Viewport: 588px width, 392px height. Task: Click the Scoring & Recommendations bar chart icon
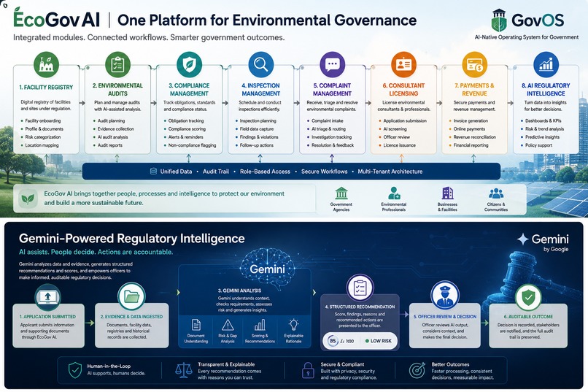click(x=260, y=325)
